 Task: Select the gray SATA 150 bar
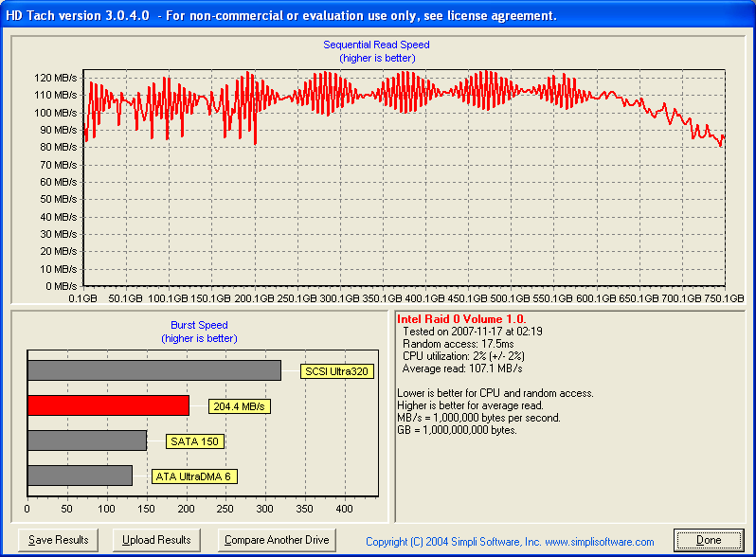[x=87, y=440]
